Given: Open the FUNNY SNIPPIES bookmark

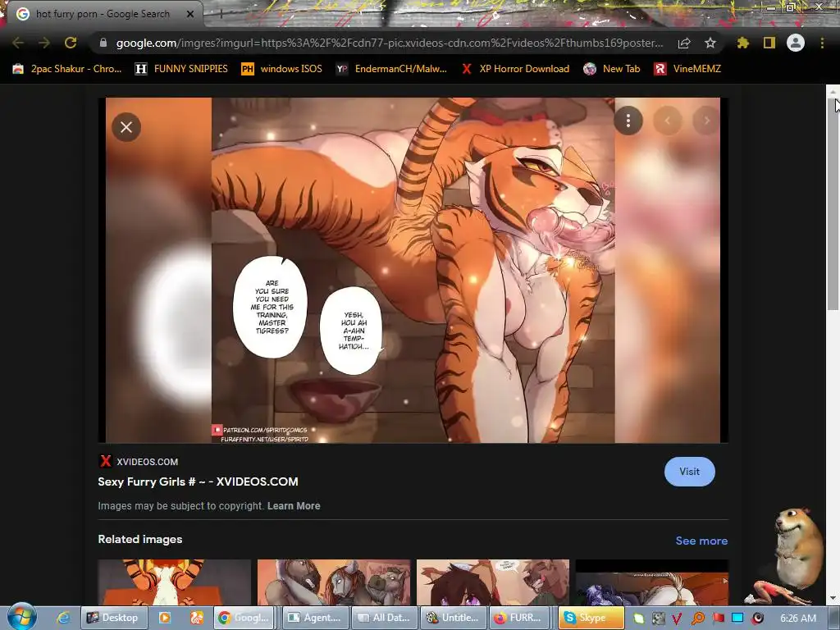Looking at the screenshot, I should [x=181, y=69].
